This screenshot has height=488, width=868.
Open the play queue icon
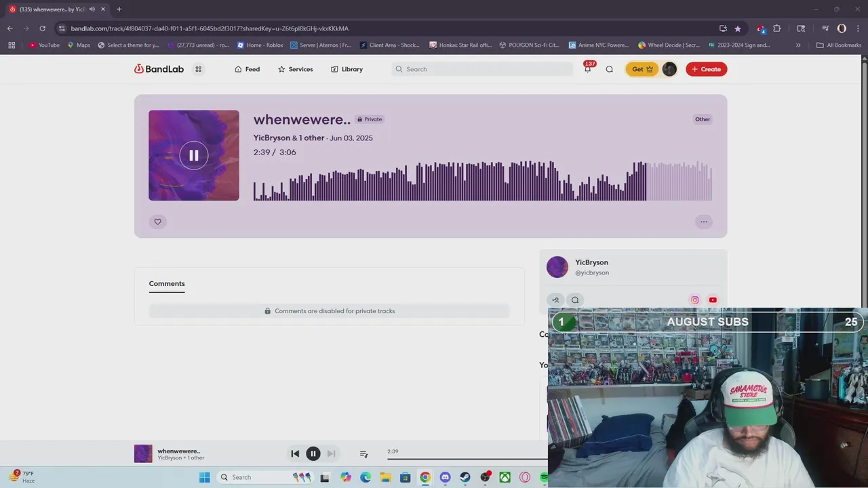tap(363, 453)
